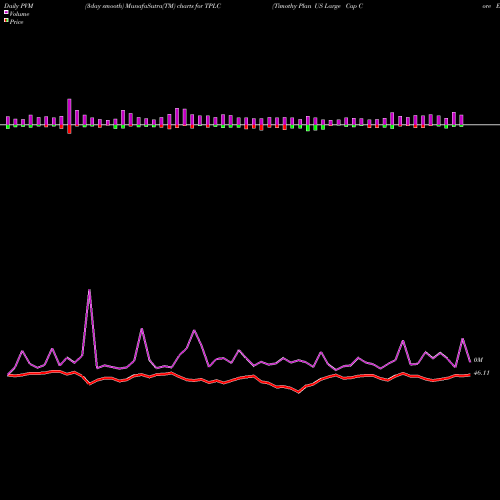
Task: Click the '(3day smooth) MunafaSutra(TM) charts for TPLC' heading
Action: click(x=153, y=6)
